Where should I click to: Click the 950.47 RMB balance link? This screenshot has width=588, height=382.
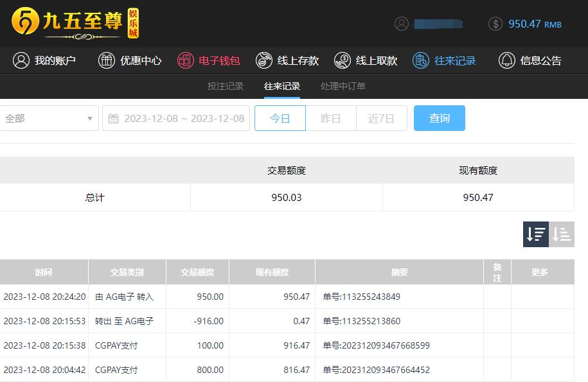[535, 24]
